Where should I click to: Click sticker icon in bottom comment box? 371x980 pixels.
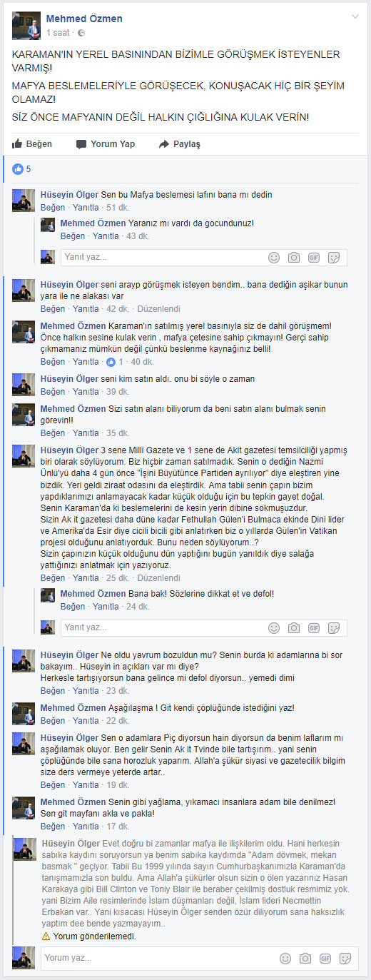345,958
